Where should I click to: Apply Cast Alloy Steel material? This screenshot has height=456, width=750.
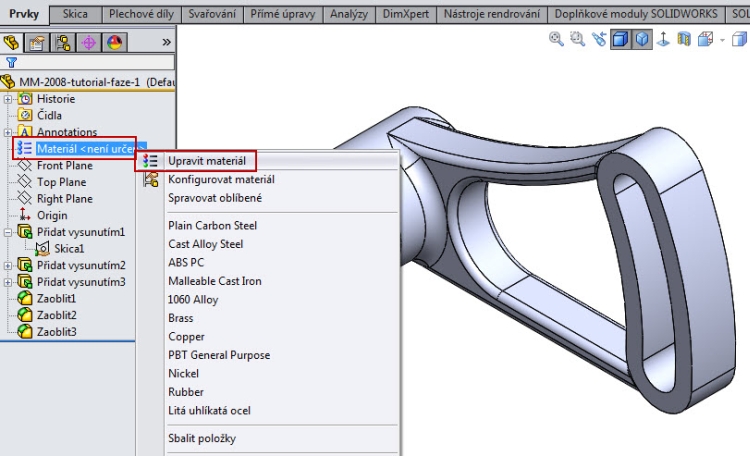click(x=206, y=244)
